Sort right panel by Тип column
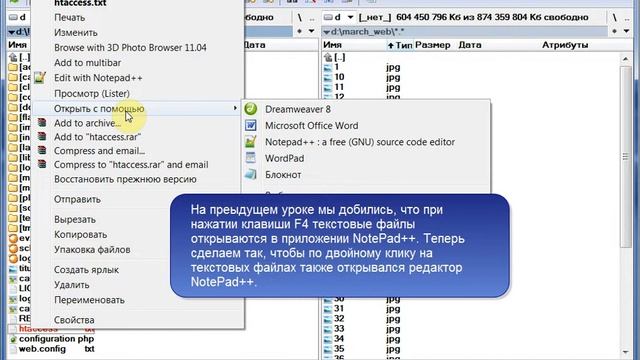 coord(400,45)
